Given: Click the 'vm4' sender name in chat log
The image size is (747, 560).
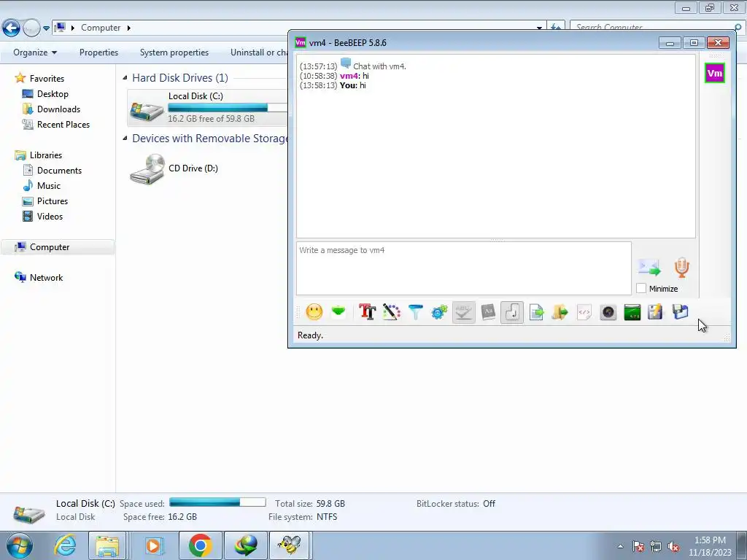Looking at the screenshot, I should click(349, 76).
